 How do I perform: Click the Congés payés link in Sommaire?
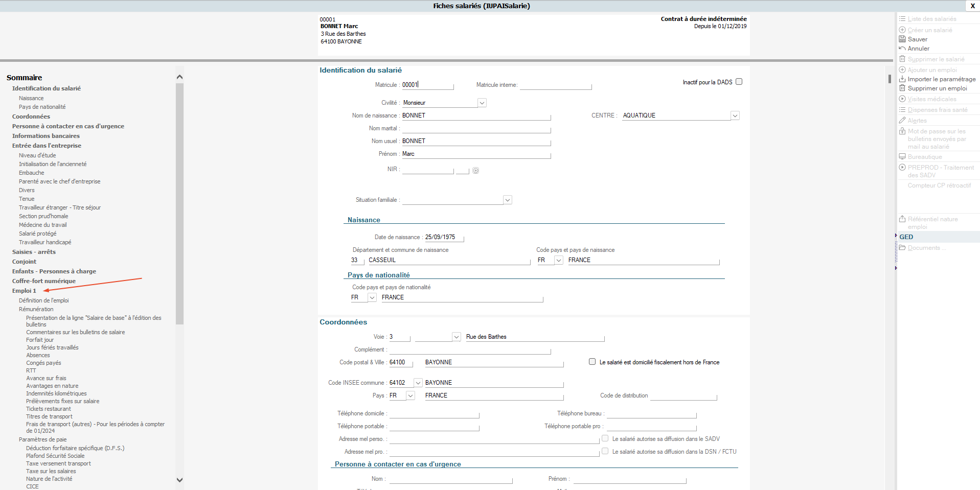point(43,363)
